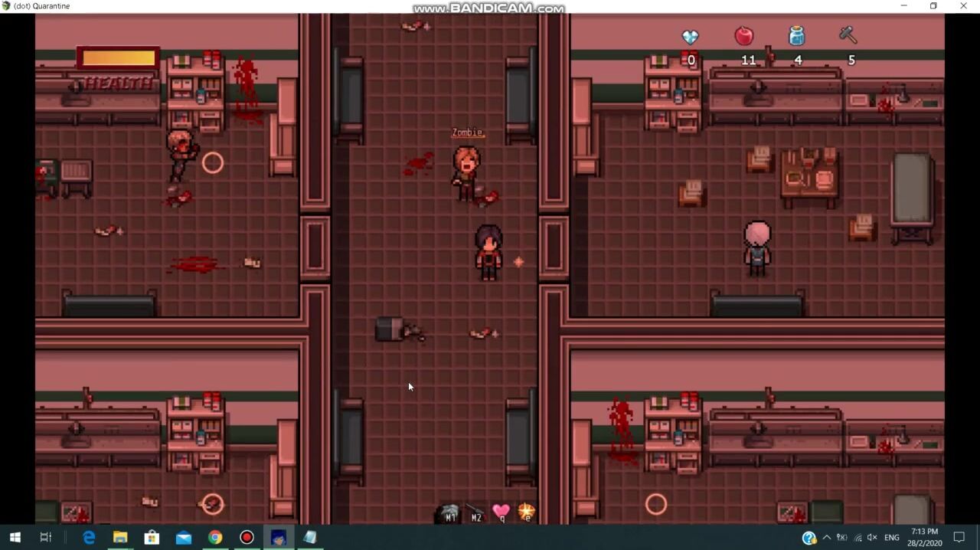
Task: Open the ENG language selector
Action: [892, 538]
